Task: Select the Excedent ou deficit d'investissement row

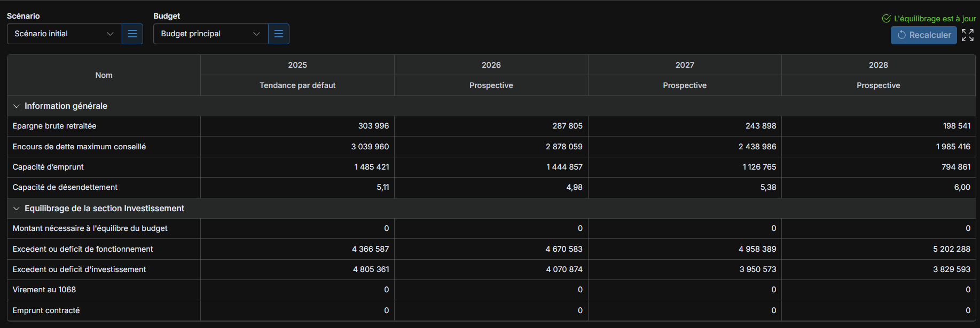Action: click(x=79, y=269)
